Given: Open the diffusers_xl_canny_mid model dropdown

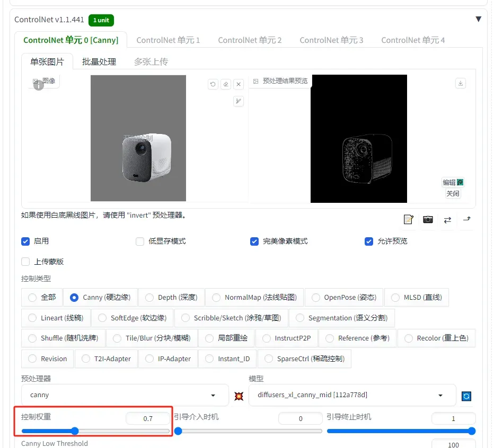Looking at the screenshot, I should [x=352, y=395].
